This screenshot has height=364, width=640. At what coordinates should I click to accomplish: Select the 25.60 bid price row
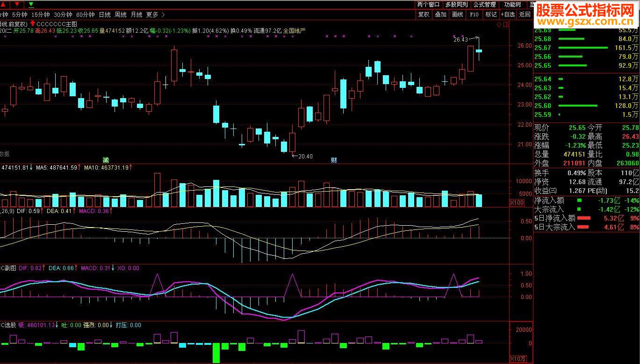tap(586, 106)
